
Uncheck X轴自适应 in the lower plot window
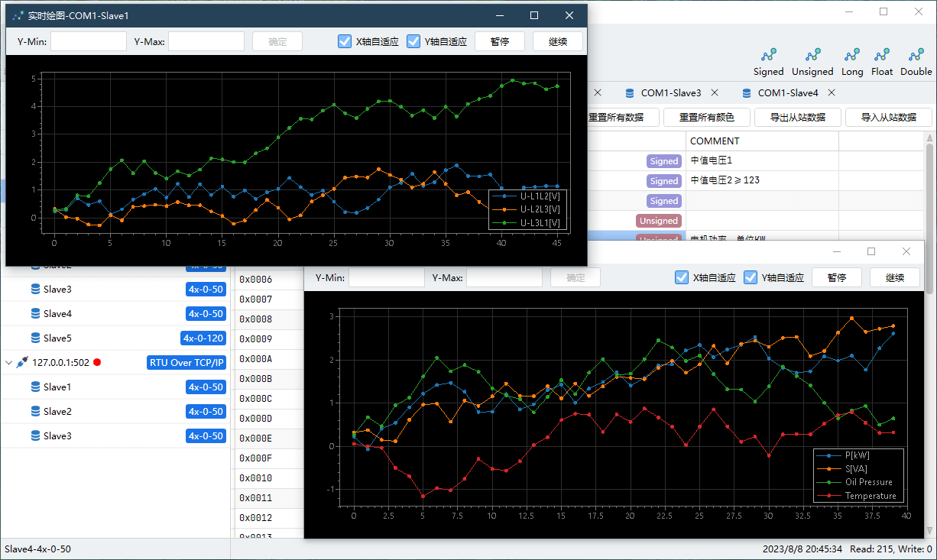click(682, 277)
